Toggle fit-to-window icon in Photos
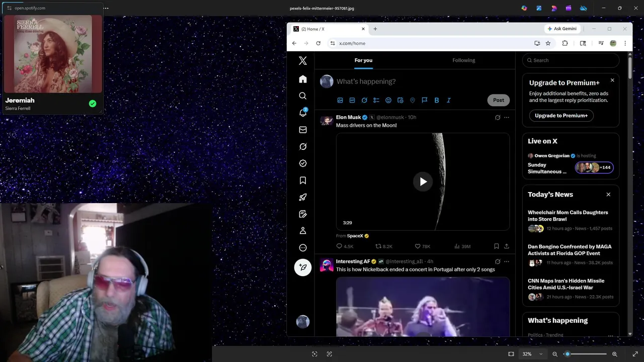Screen dimensions: 644x362 (511, 354)
